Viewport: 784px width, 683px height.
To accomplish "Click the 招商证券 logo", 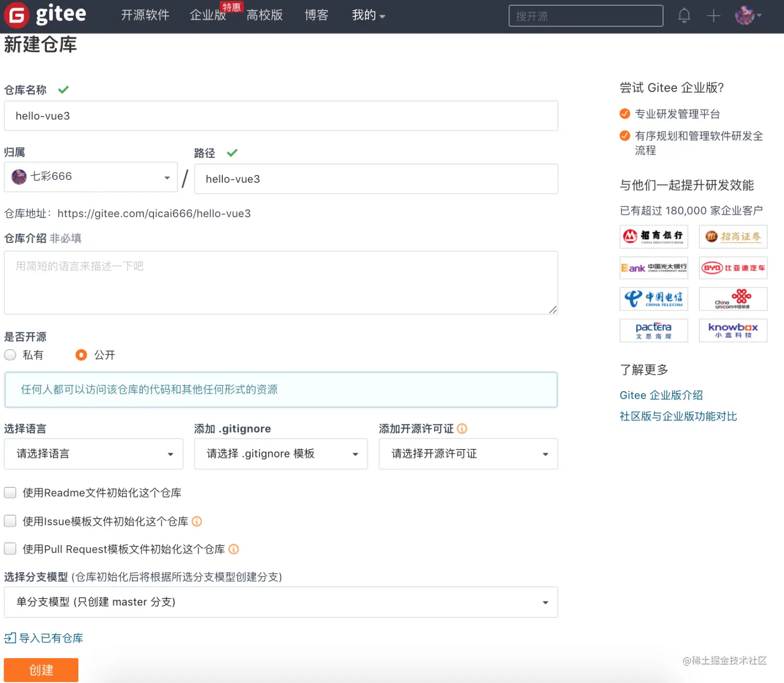I will [x=733, y=237].
